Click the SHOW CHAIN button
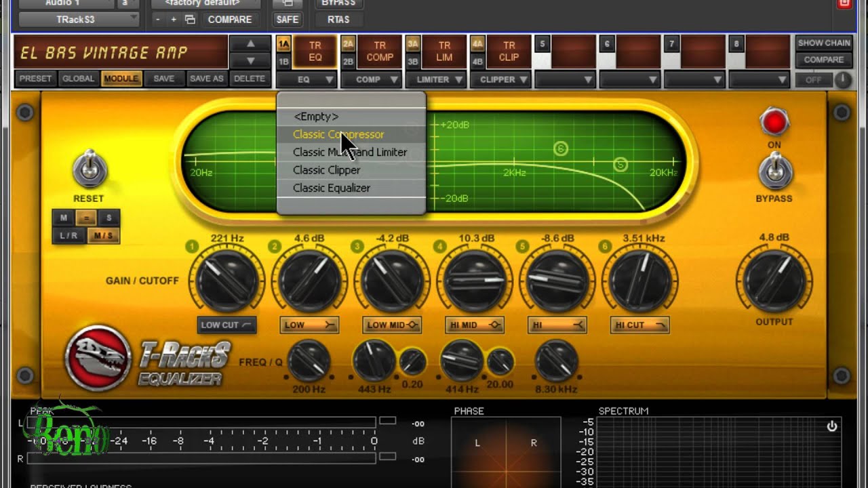 (824, 43)
